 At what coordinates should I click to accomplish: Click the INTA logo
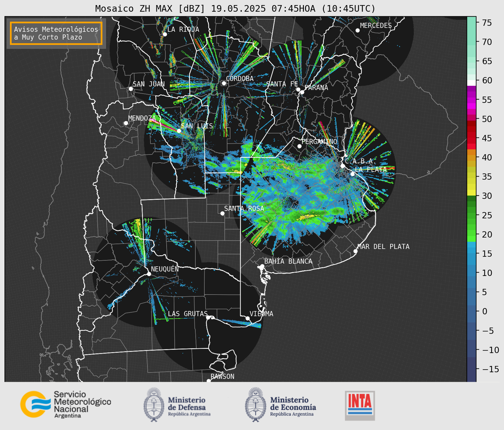(360, 405)
